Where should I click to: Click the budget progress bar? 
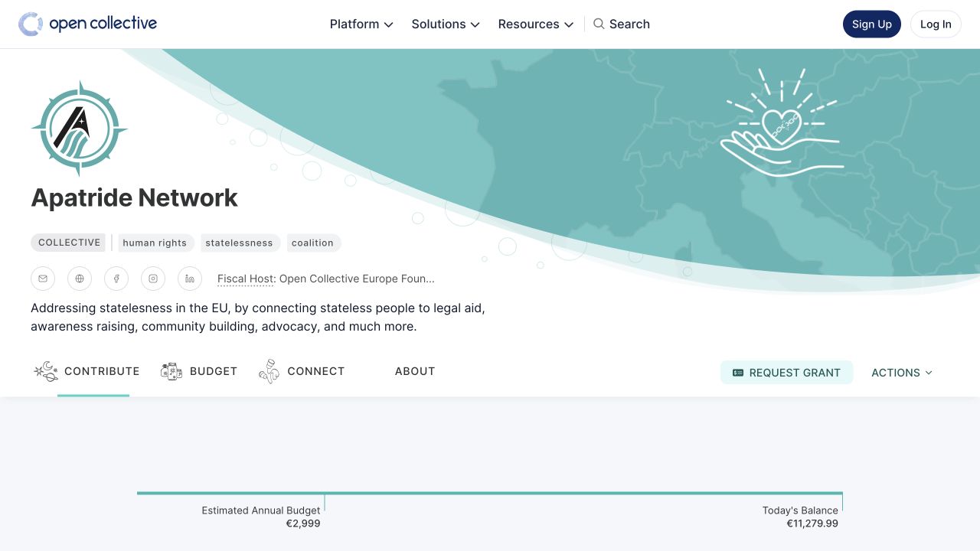[490, 493]
